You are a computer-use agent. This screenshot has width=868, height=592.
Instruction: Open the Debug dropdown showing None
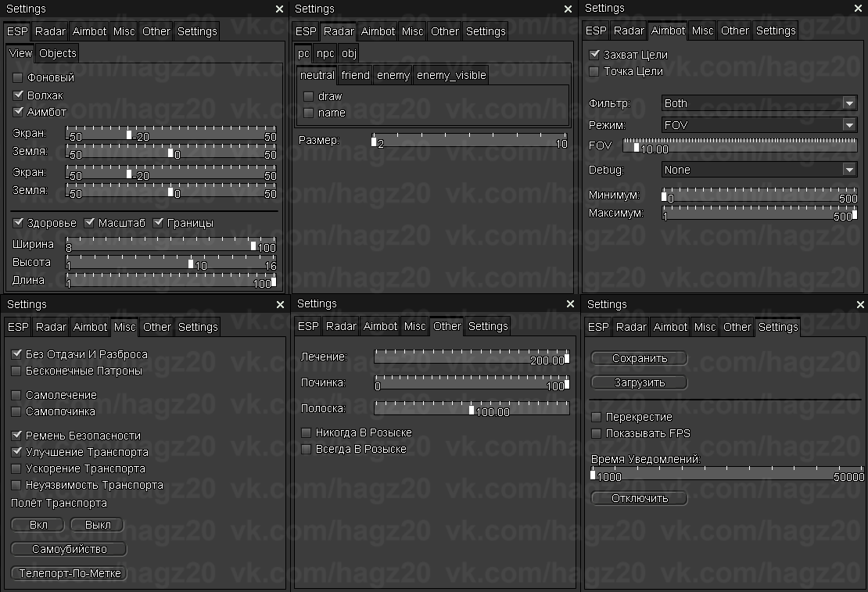click(759, 170)
